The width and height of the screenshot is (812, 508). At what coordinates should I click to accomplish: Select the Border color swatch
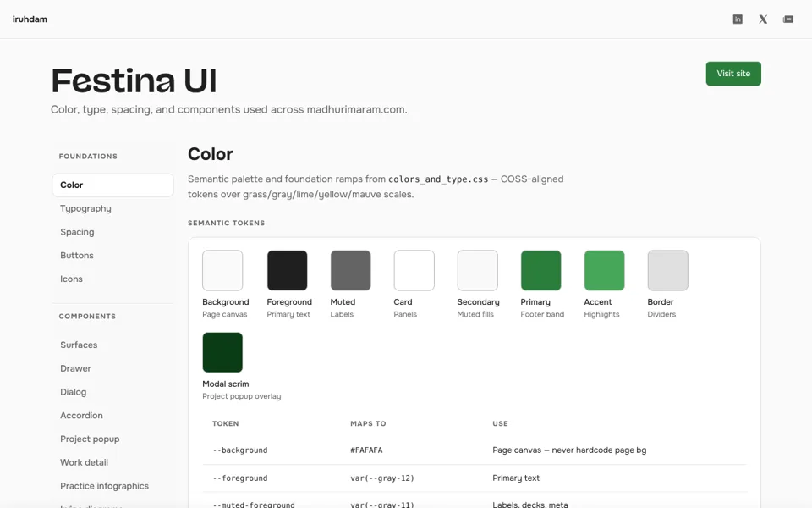point(668,271)
